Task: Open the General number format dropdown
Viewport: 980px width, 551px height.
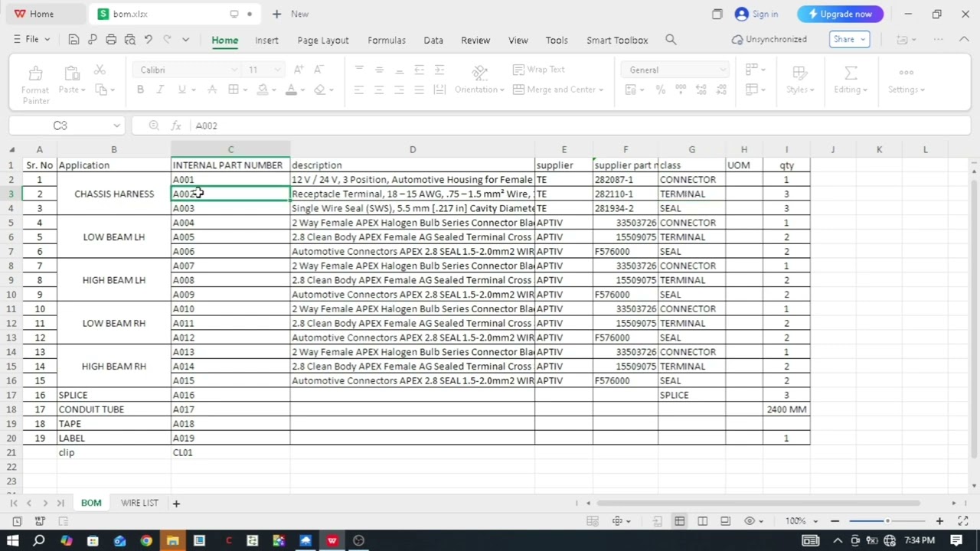Action: pos(722,70)
